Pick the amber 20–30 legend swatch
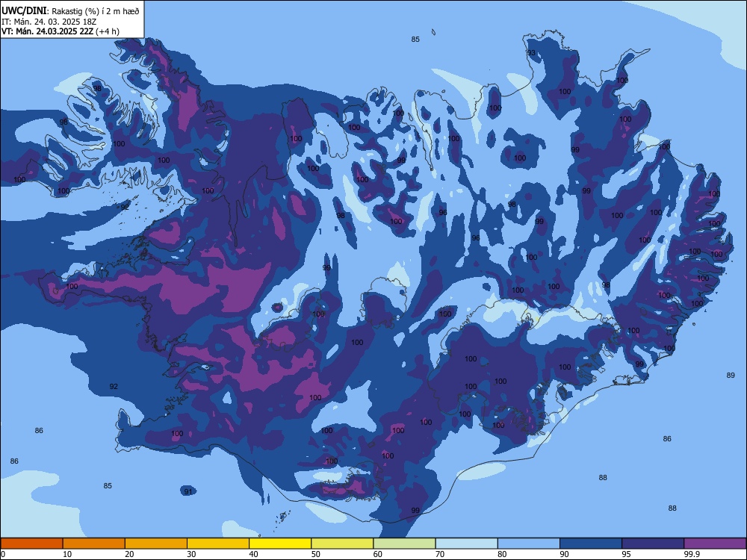This screenshot has width=747, height=560. click(156, 544)
